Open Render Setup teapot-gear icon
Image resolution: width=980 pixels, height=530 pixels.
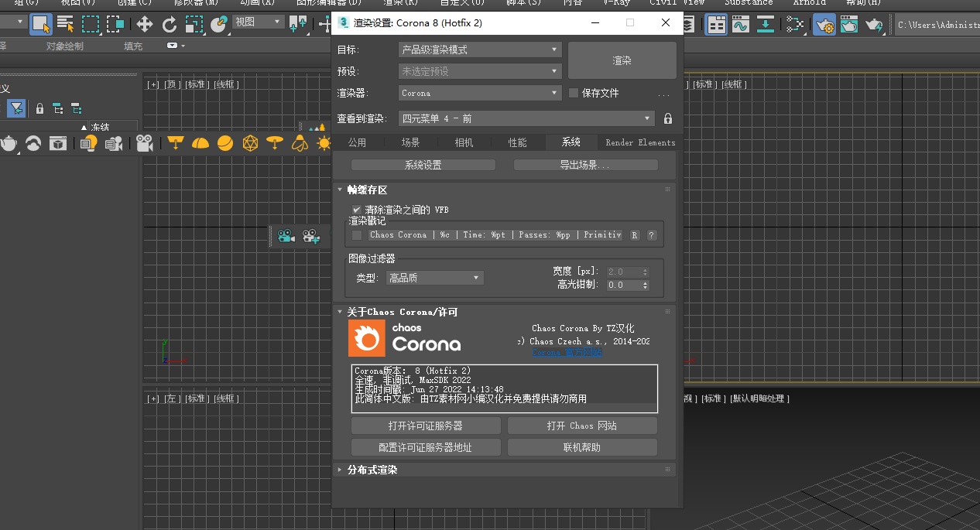coord(824,25)
